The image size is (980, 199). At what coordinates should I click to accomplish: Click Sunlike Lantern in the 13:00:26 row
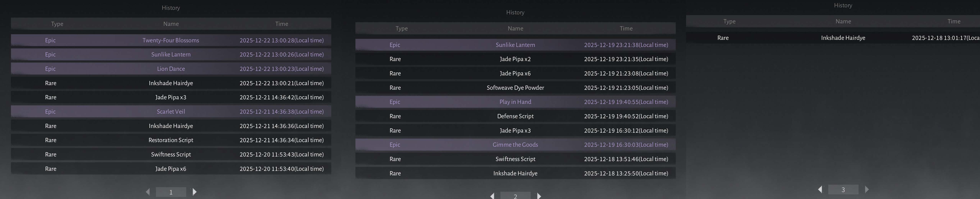point(171,54)
